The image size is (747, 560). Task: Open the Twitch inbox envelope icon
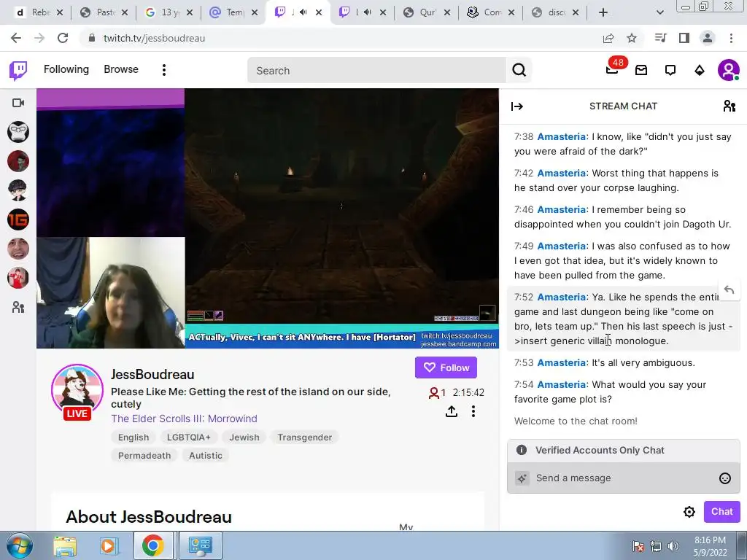click(641, 71)
